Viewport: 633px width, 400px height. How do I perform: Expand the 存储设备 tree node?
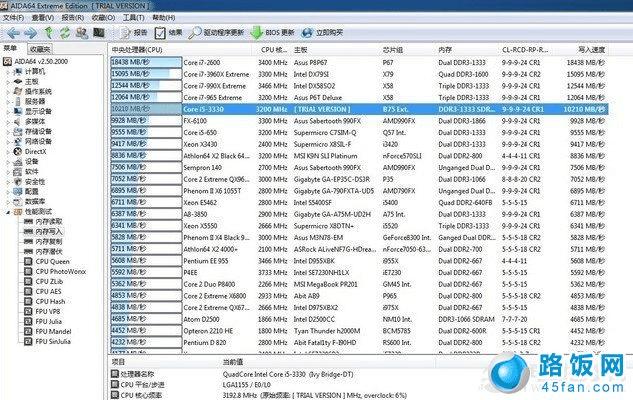coord(8,132)
